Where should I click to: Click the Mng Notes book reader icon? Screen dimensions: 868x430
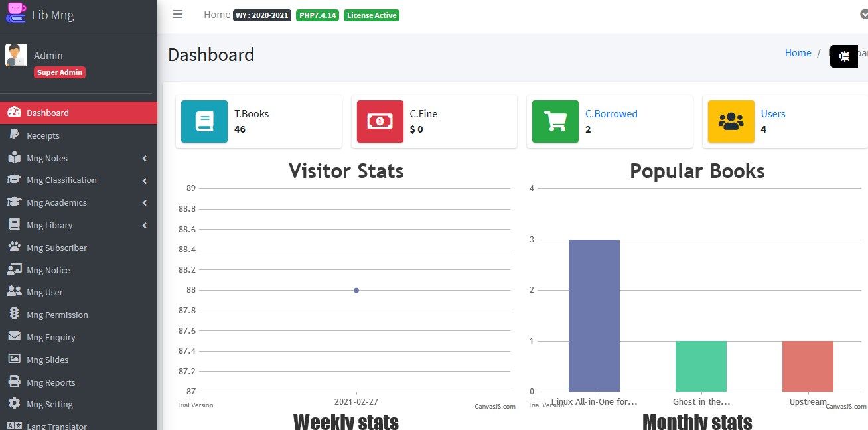pos(14,157)
